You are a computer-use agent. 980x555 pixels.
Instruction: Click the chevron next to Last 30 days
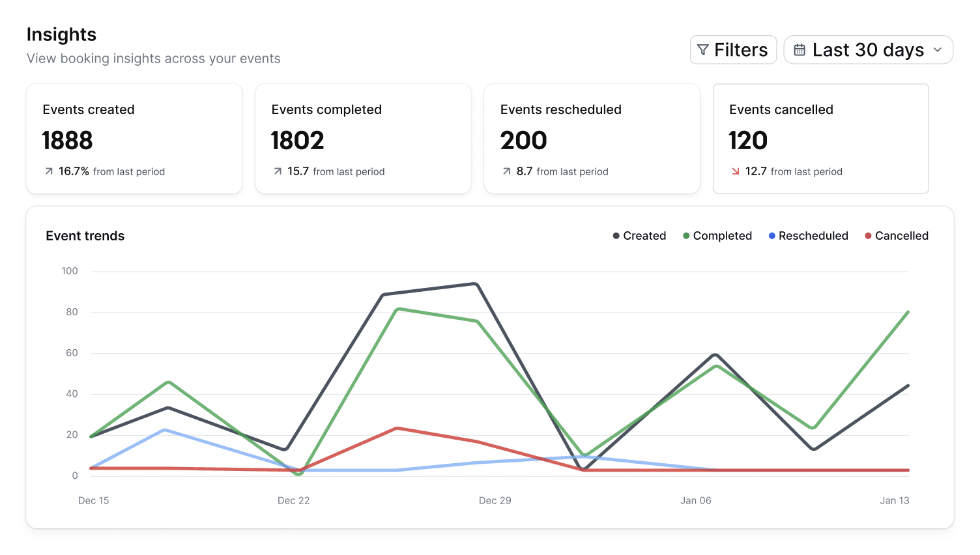[x=938, y=50]
